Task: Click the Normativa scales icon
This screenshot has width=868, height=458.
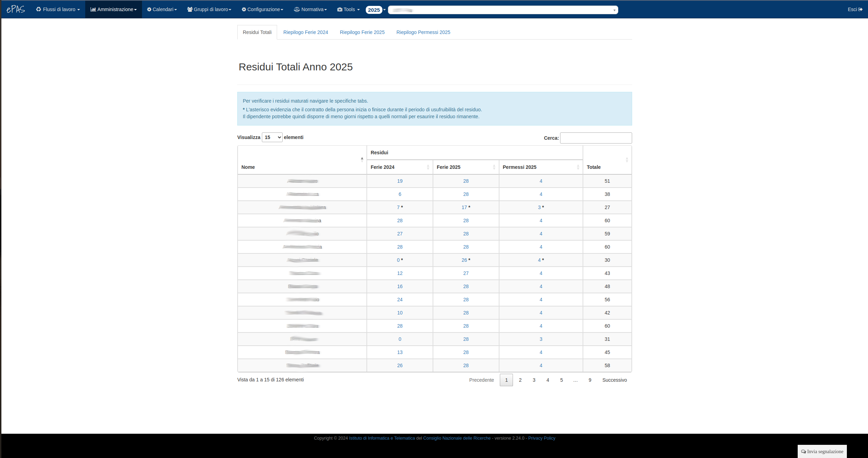Action: [297, 9]
